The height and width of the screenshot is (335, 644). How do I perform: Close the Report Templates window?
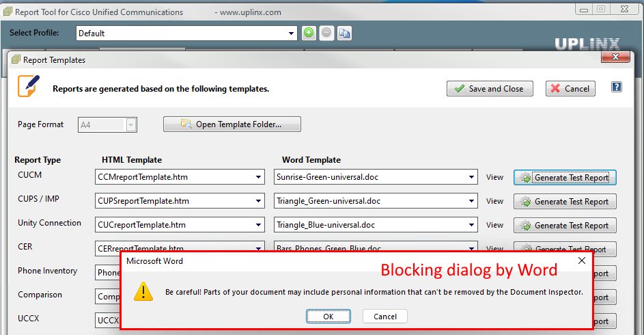tap(615, 57)
